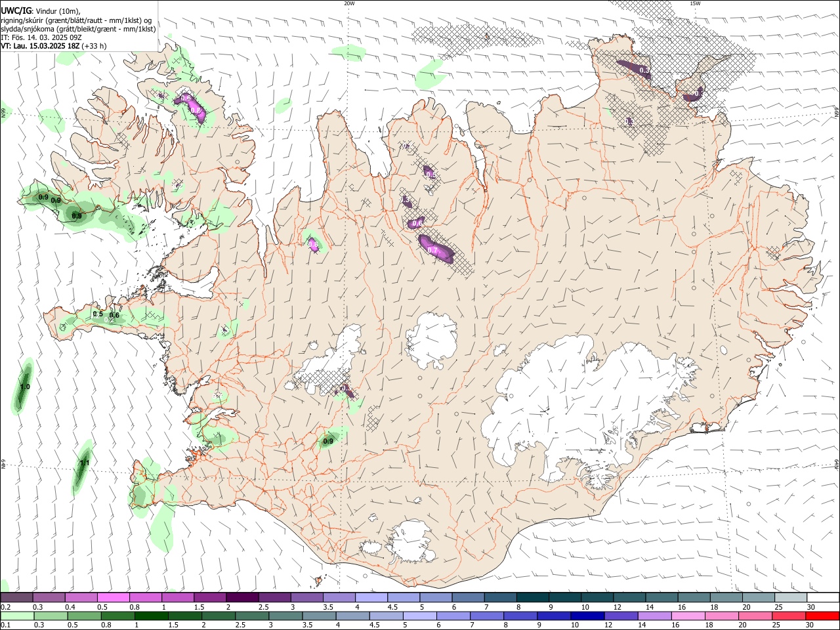Click the offshore precipitation value '1.1'

[x=84, y=463]
